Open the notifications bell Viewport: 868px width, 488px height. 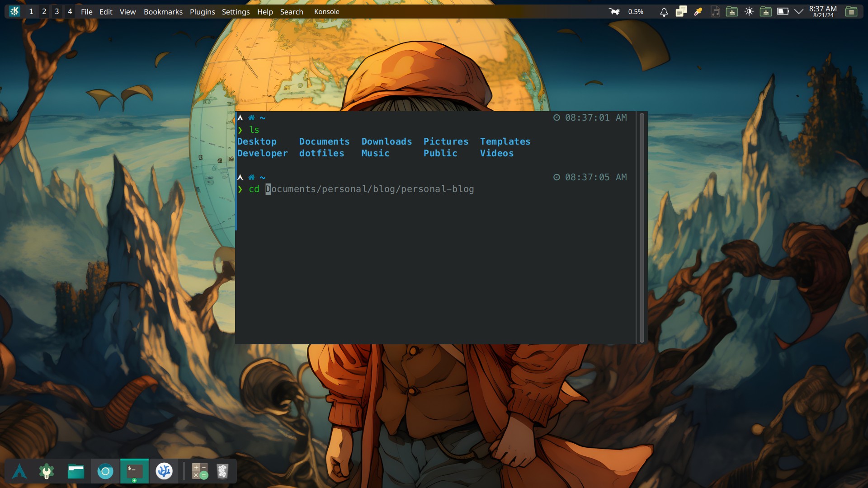(664, 12)
